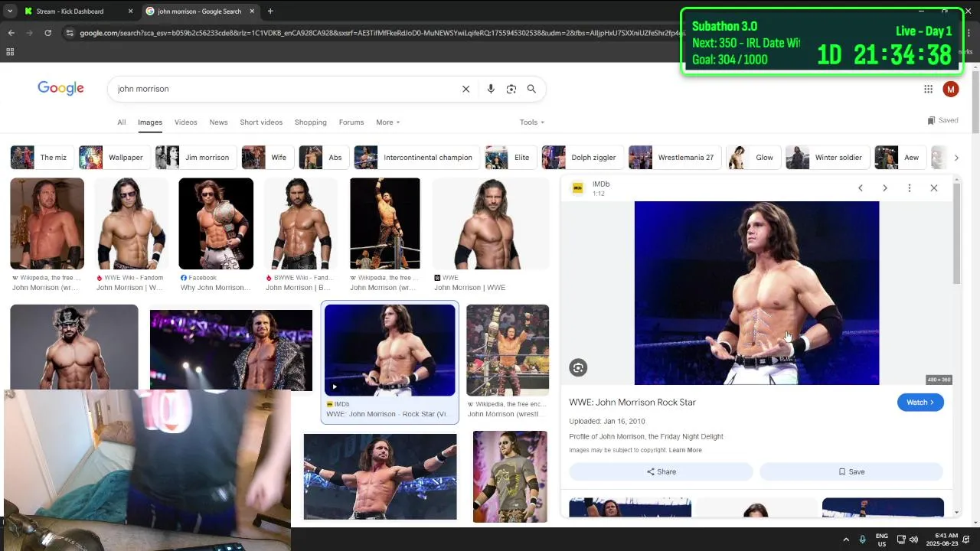Expand the More search categories dropdown
Viewport: 980px width, 551px height.
click(387, 122)
